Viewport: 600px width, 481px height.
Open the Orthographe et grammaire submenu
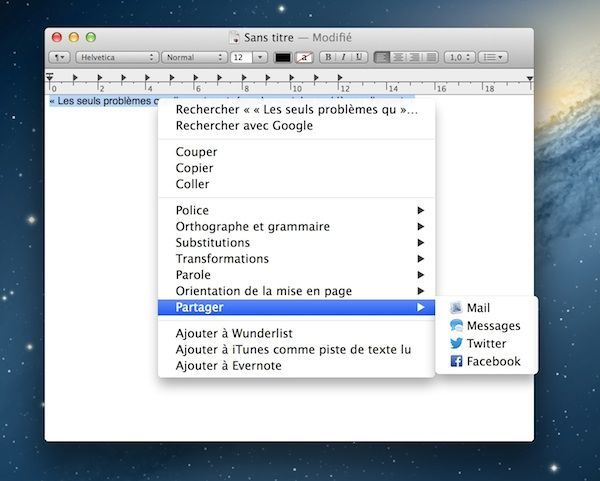tap(252, 227)
